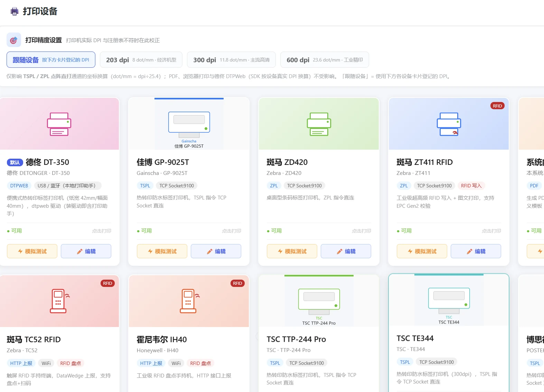Click the green printer icon of 斑马 ZD420
544x392 pixels.
[x=319, y=124]
